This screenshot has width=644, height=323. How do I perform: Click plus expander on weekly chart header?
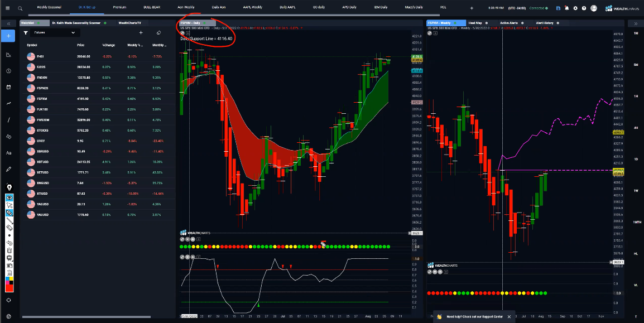coord(435,33)
